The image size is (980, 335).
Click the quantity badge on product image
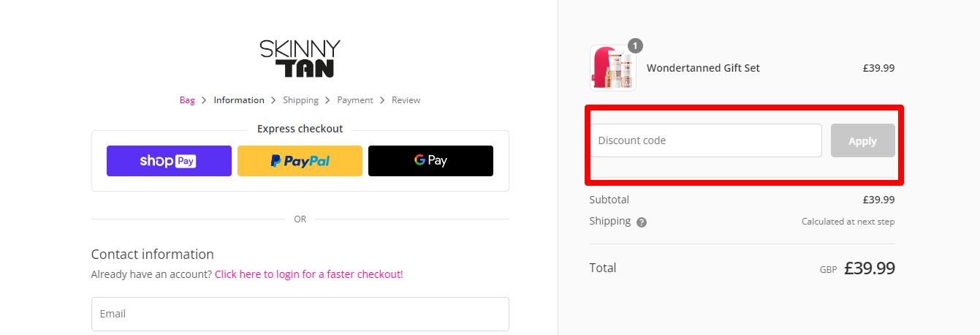[635, 46]
